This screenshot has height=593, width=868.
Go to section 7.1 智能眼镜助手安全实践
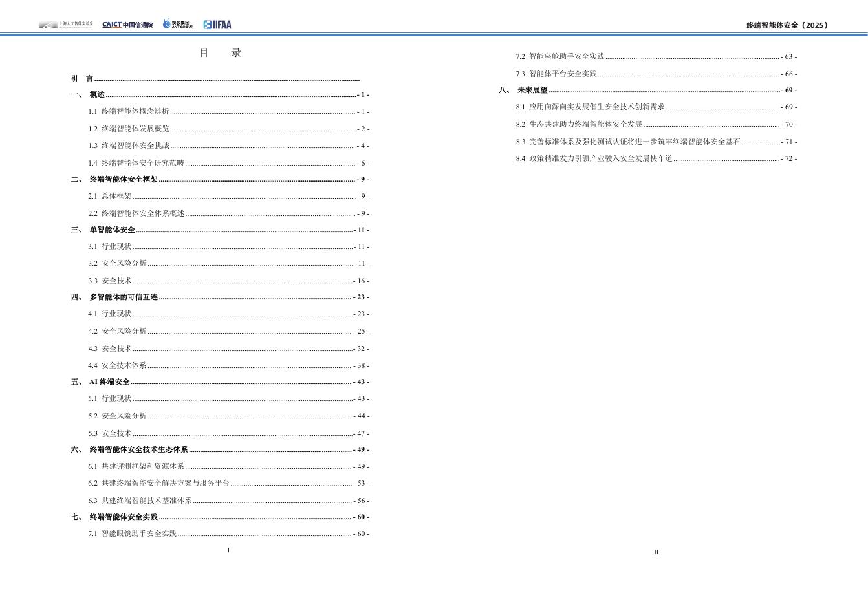[229, 534]
